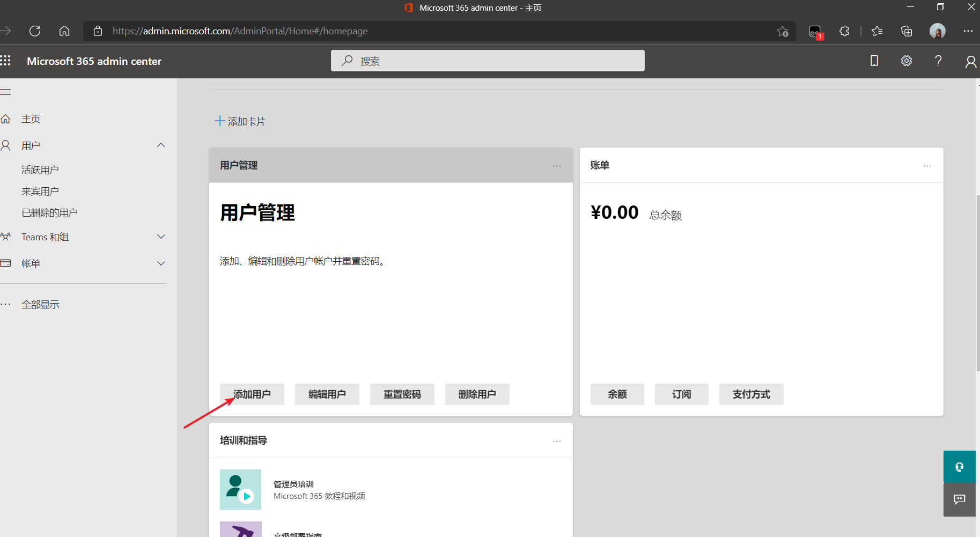Expand the 帐单 navigation section
The width and height of the screenshot is (980, 537).
[160, 263]
